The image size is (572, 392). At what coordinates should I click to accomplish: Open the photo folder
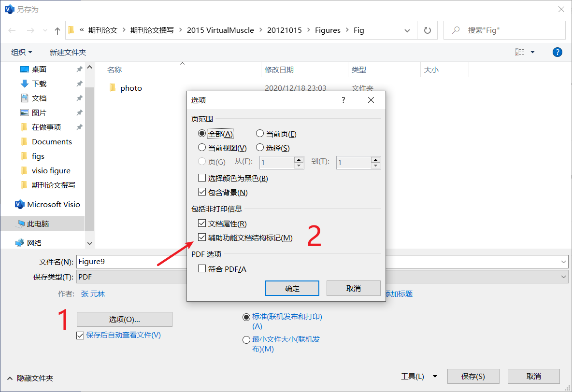[x=132, y=88]
